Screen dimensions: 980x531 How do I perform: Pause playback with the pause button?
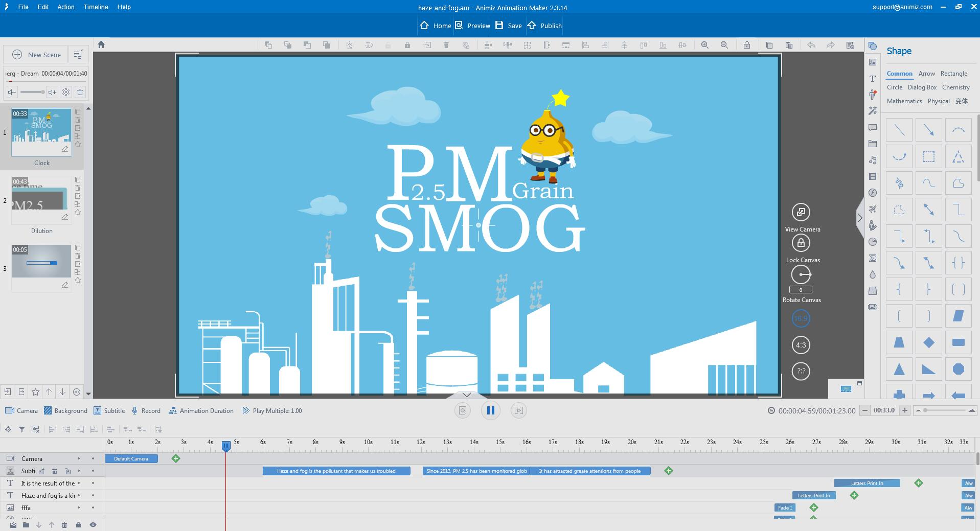pyautogui.click(x=490, y=410)
